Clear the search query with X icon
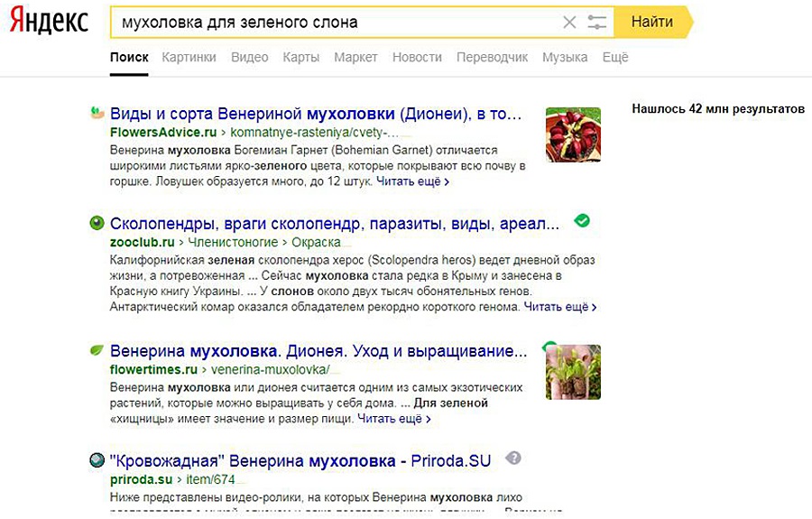812x519 pixels. tap(569, 23)
